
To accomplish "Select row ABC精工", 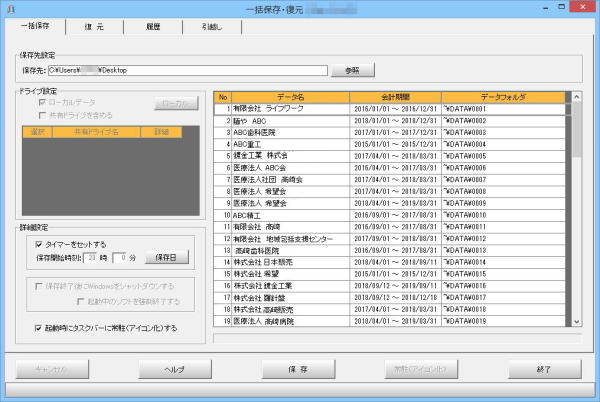I will (390, 215).
